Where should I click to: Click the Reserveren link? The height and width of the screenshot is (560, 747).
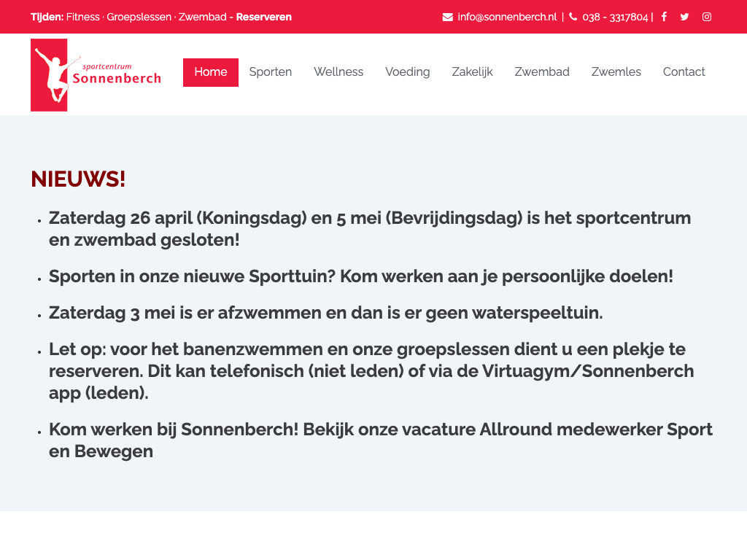click(264, 17)
